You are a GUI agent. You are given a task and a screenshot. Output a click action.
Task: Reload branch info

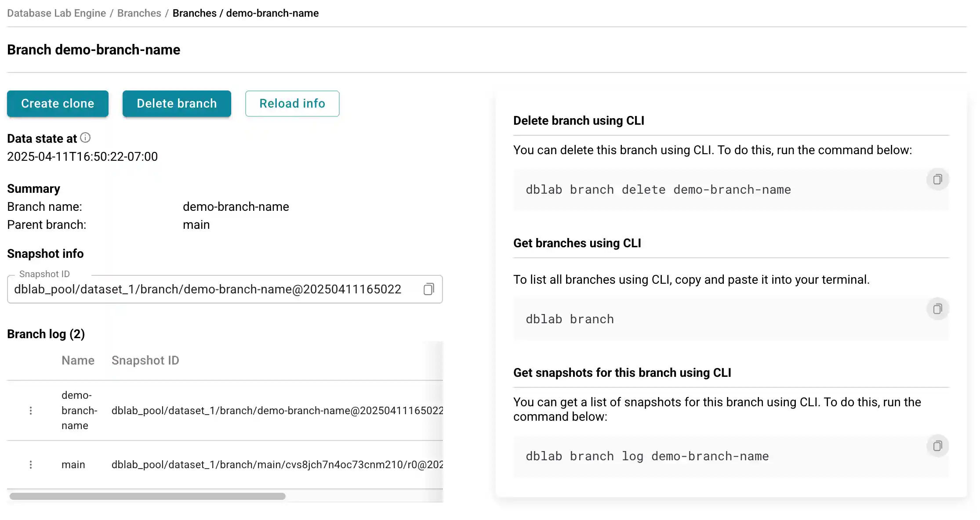point(292,104)
